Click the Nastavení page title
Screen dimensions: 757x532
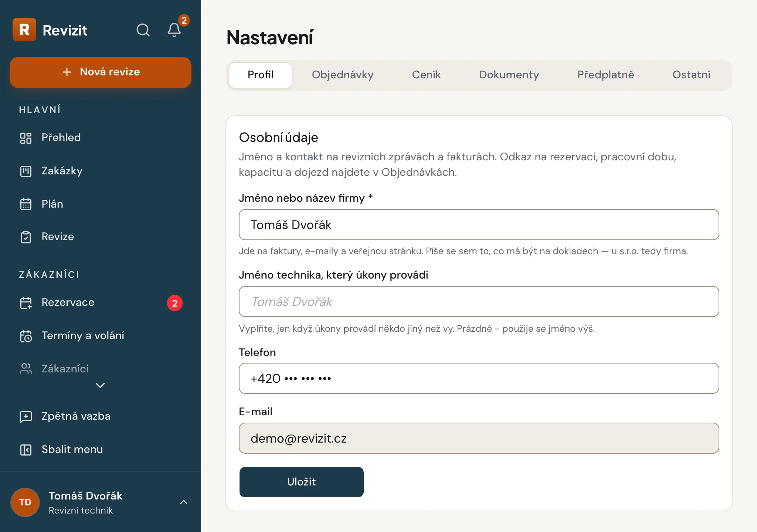point(270,38)
